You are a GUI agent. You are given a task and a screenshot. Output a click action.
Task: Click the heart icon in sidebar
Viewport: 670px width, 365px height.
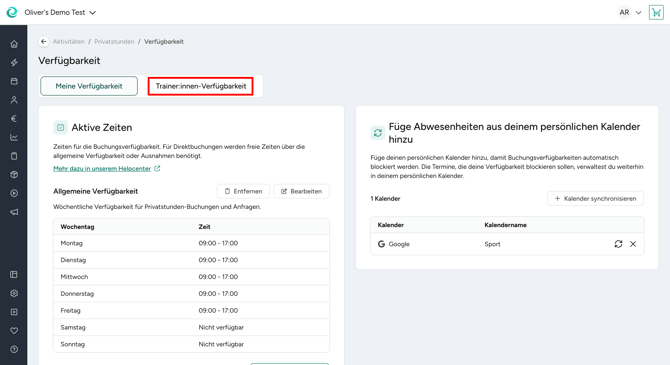pos(14,330)
